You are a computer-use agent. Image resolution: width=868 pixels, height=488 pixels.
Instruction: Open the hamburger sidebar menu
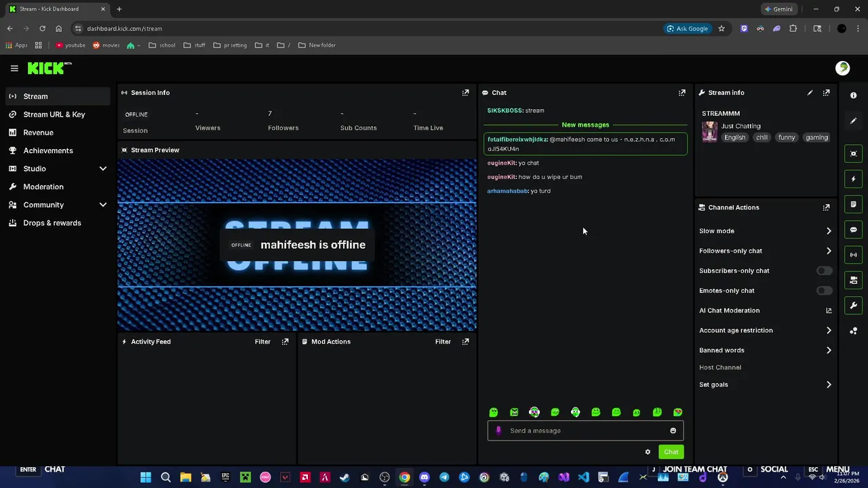point(14,68)
